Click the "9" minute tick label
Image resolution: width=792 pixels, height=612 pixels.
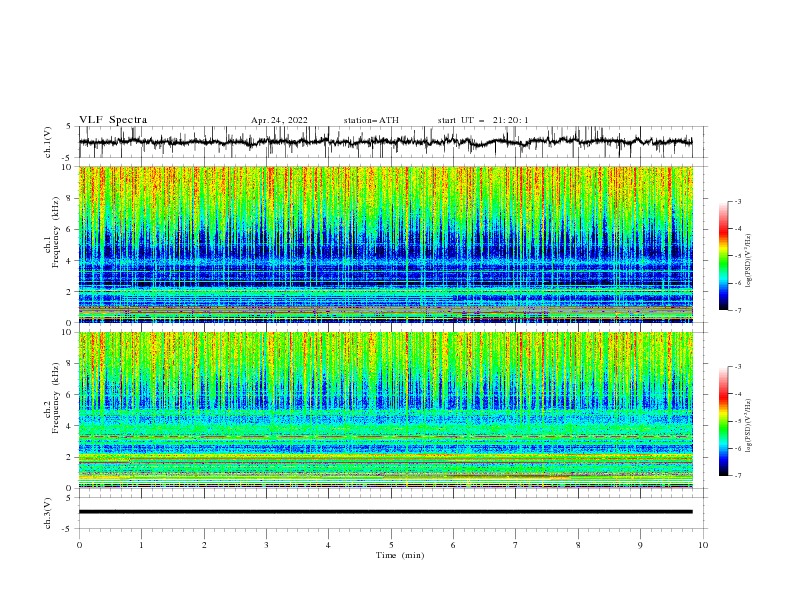pyautogui.click(x=640, y=545)
